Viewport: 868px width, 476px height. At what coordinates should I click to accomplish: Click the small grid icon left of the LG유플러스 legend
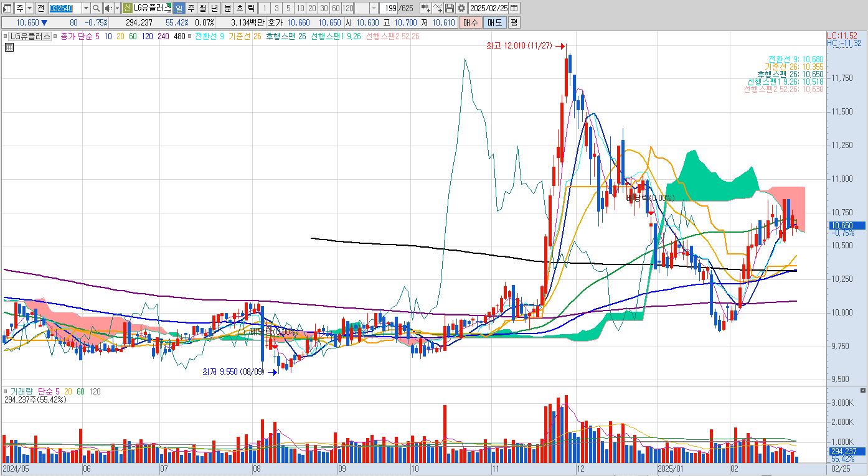pyautogui.click(x=9, y=47)
